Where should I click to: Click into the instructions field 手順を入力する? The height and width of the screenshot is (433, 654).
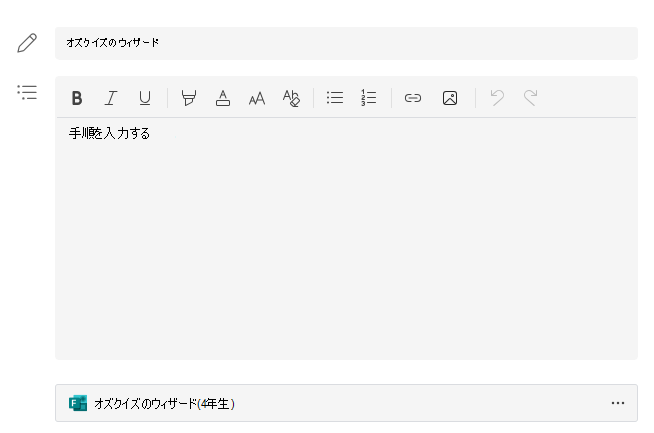[x=346, y=238]
